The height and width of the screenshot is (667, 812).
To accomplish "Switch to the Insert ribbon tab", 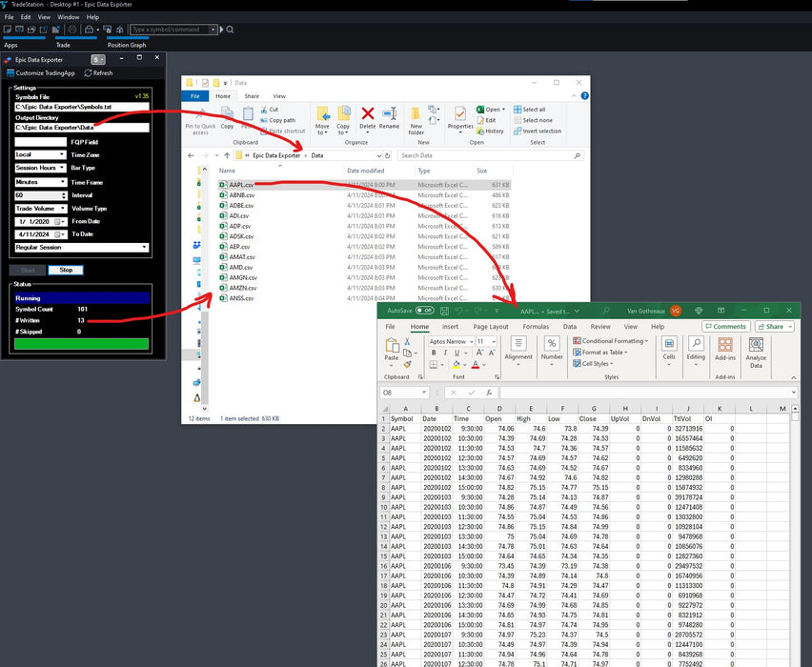I will coord(450,327).
